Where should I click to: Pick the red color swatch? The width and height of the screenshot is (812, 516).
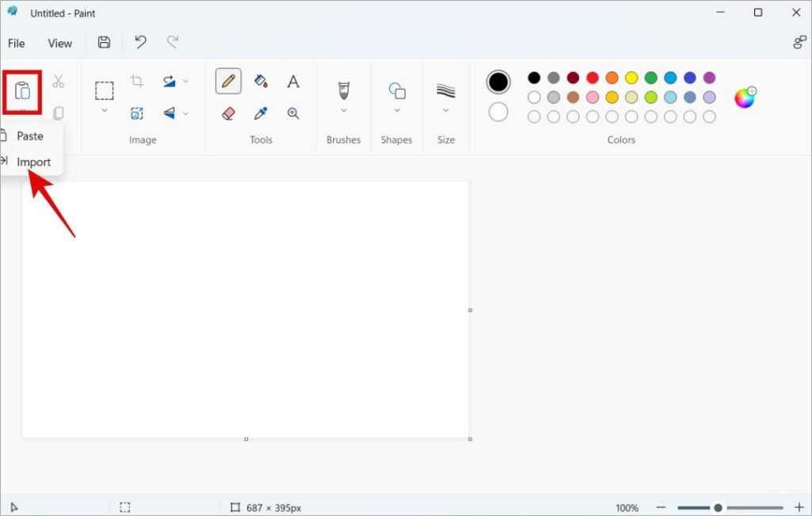tap(592, 78)
